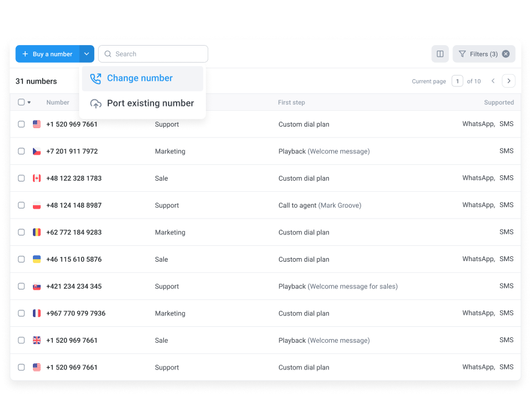
Task: Open the Filters (3) panel
Action: click(x=478, y=54)
